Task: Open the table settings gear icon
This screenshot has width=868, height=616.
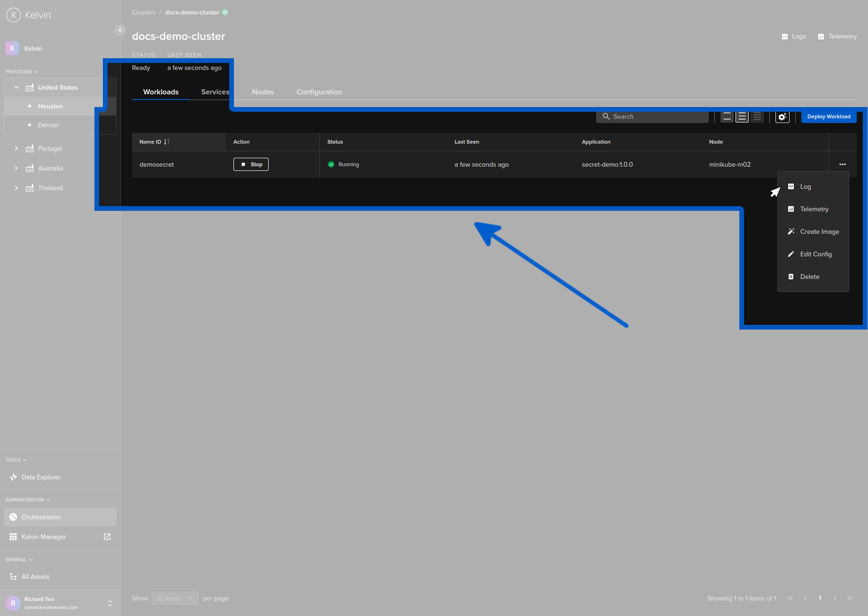Action: (x=782, y=116)
